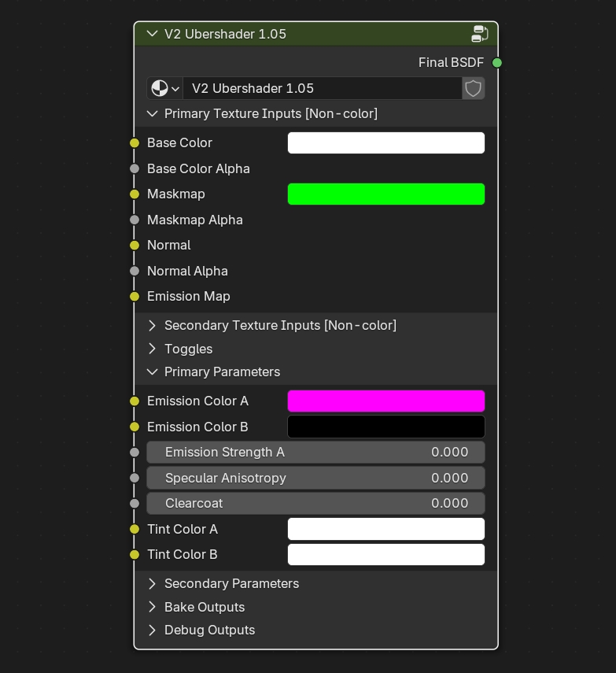Click the Base Color Alpha input socket
This screenshot has width=616, height=673.
(x=135, y=168)
